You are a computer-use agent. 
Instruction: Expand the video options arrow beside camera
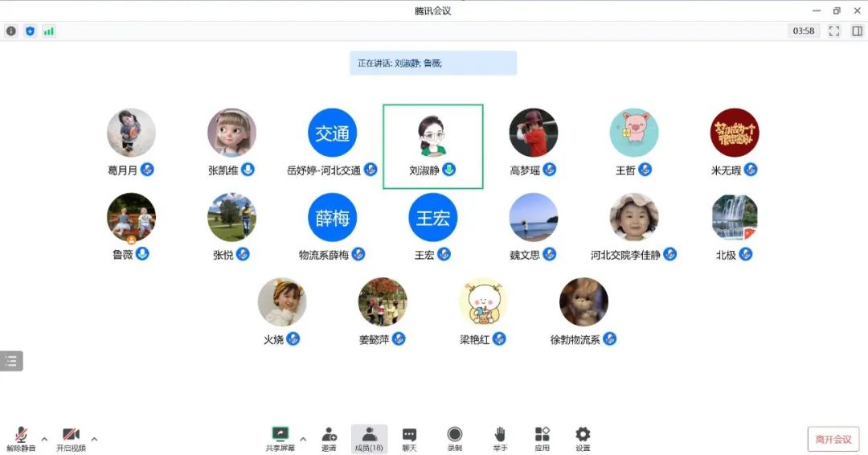[x=94, y=439]
